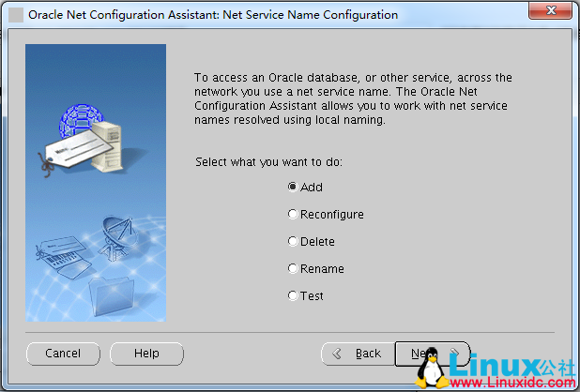This screenshot has width=580, height=392.
Task: Go to previous step with Back
Action: tap(357, 354)
